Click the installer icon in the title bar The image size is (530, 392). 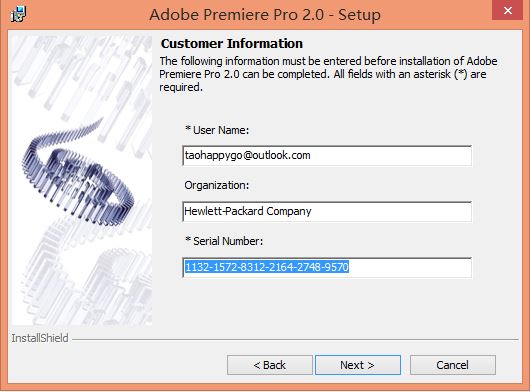[18, 14]
